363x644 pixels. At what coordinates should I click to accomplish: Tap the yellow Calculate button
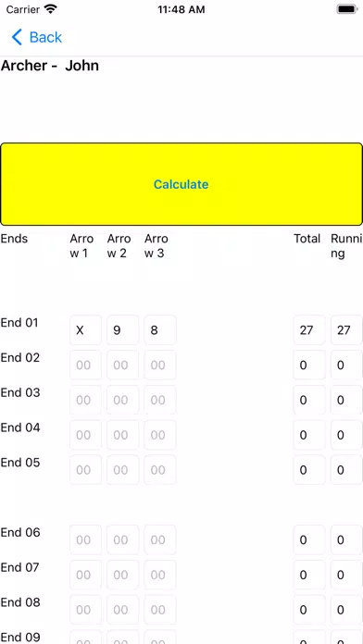click(181, 184)
